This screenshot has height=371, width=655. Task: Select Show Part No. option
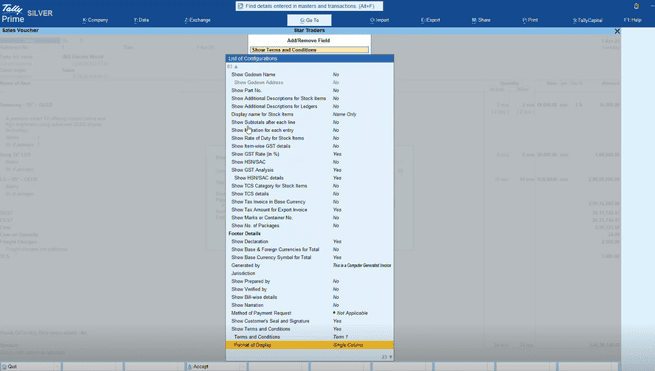pyautogui.click(x=310, y=90)
